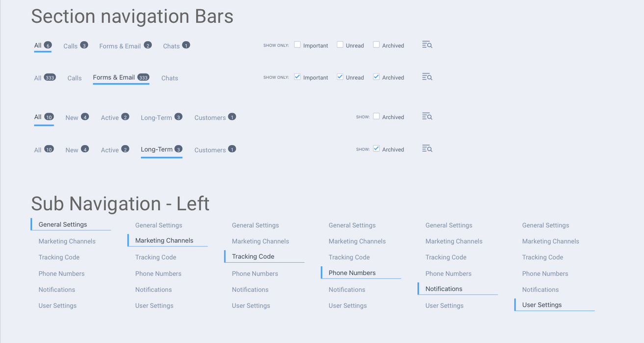
Task: Click the highlighted General Settings menu item
Action: coord(63,224)
